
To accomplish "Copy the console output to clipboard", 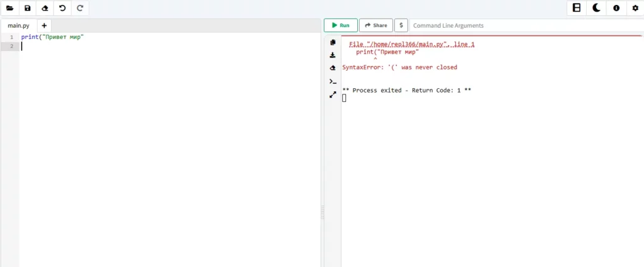I will click(x=333, y=42).
